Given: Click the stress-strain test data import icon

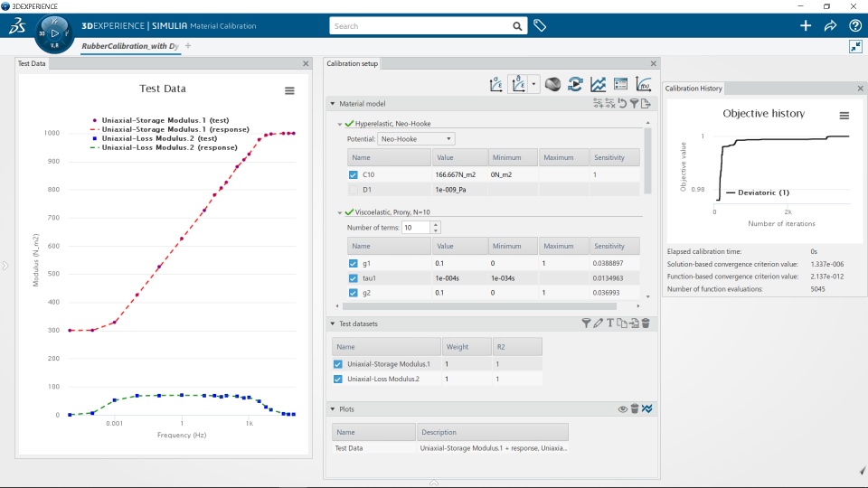Looking at the screenshot, I should pyautogui.click(x=496, y=85).
